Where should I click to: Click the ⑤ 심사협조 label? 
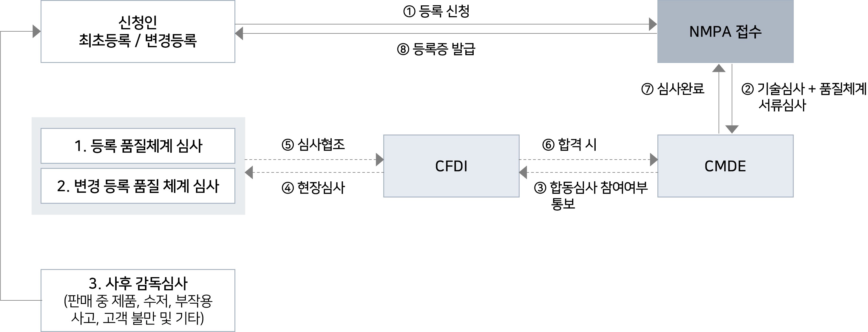pyautogui.click(x=313, y=145)
